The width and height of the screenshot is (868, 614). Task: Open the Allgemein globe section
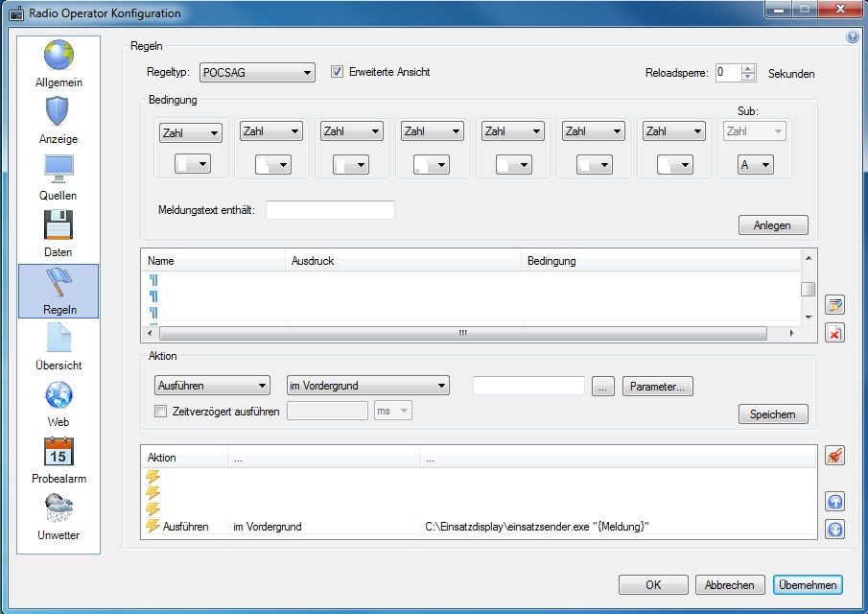tap(59, 63)
